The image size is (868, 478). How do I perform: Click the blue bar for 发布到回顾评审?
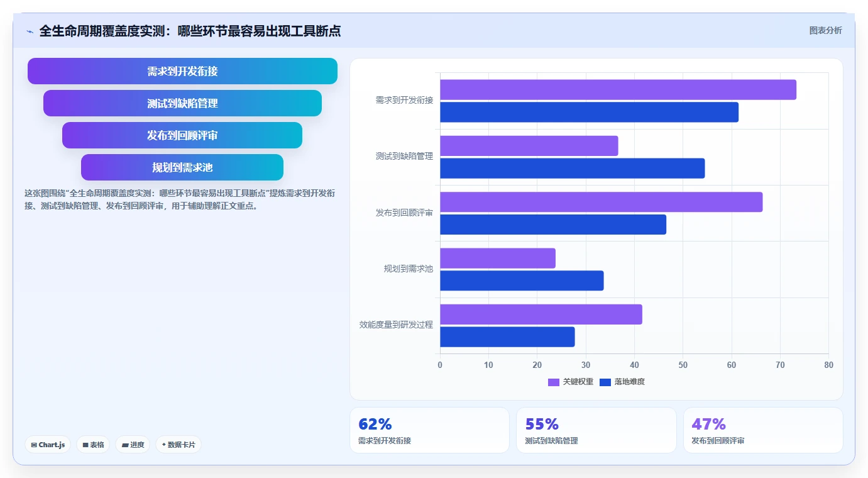553,225
